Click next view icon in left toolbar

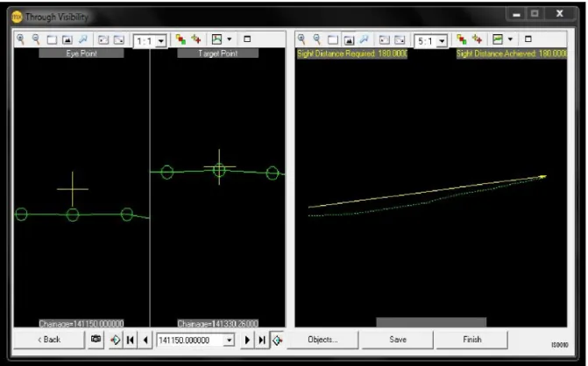[119, 39]
